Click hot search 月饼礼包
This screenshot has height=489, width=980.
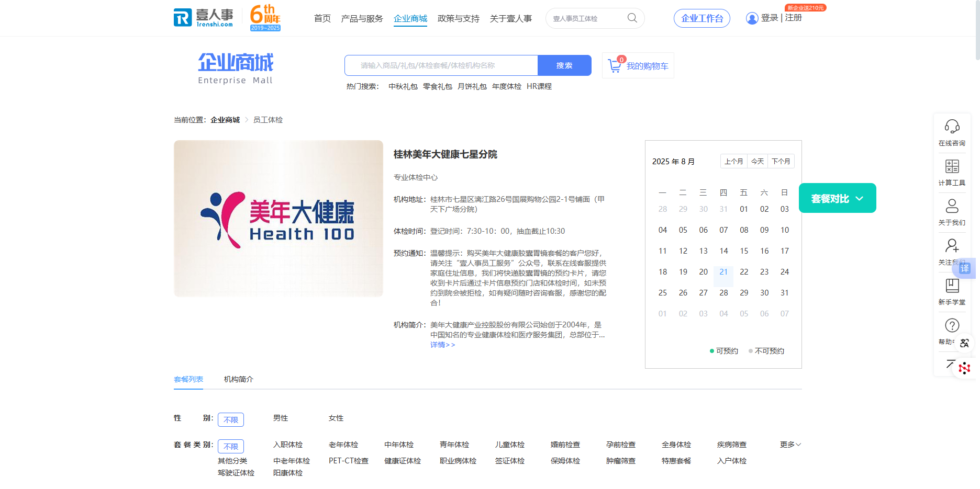tap(472, 86)
